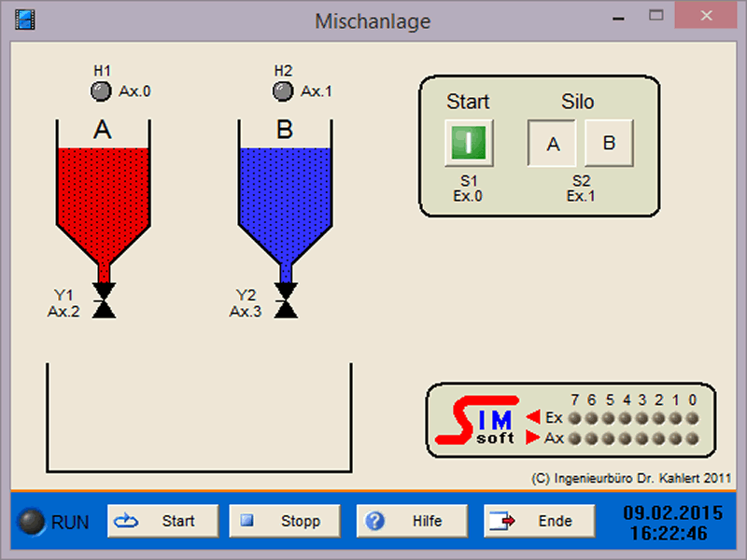
Task: Click the H1 indicator lamp
Action: [x=101, y=91]
